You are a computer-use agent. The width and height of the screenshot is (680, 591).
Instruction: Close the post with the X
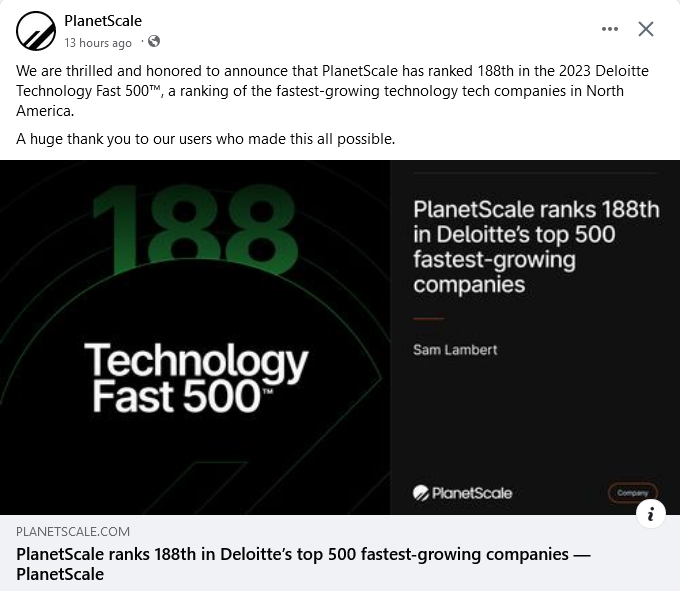pos(646,29)
